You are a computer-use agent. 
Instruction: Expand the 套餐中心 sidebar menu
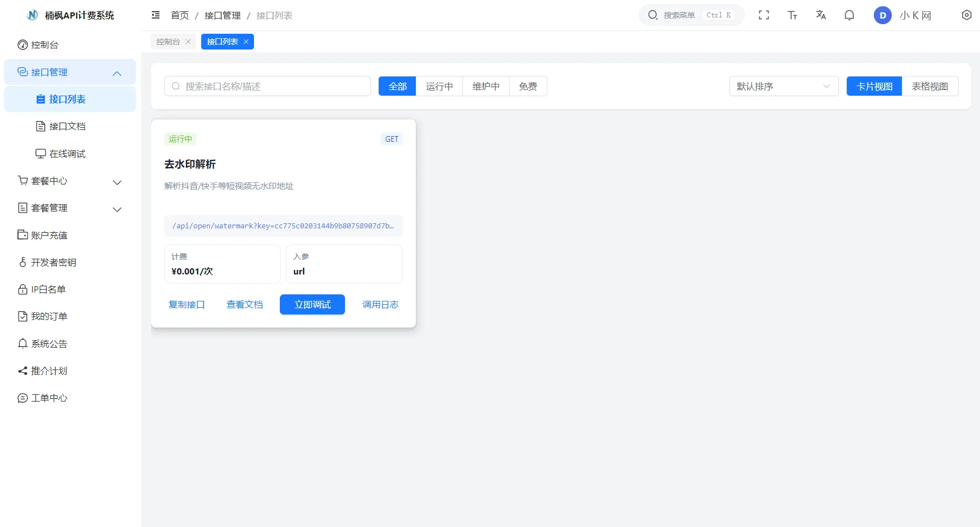coord(117,182)
